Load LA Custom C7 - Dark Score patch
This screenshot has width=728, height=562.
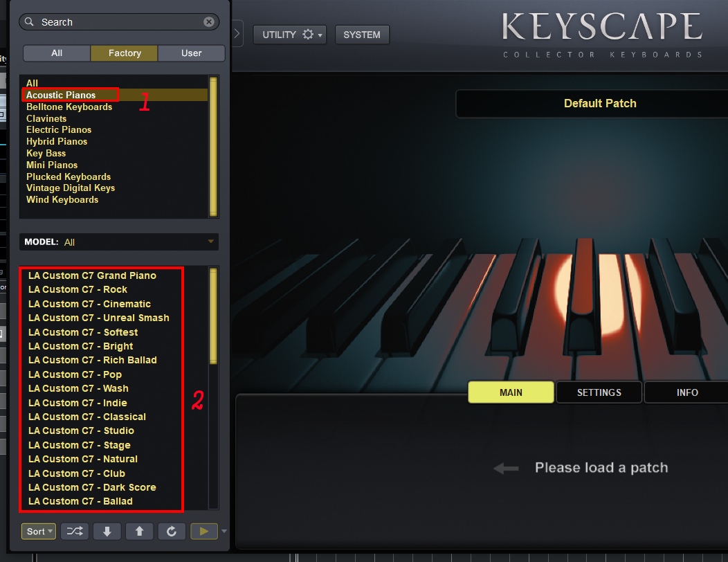pos(92,487)
